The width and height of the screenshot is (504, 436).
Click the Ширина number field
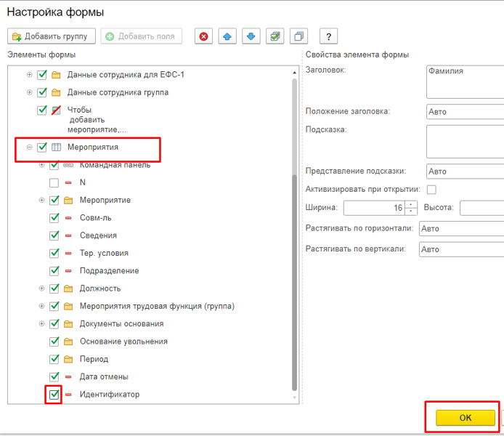375,208
